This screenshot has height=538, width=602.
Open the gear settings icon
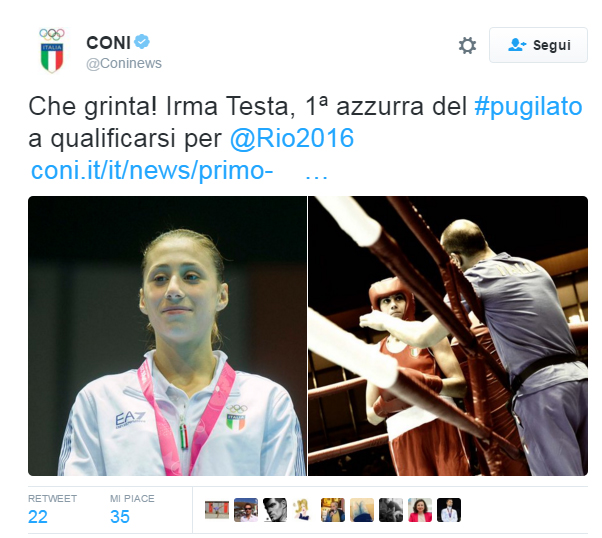pyautogui.click(x=467, y=45)
